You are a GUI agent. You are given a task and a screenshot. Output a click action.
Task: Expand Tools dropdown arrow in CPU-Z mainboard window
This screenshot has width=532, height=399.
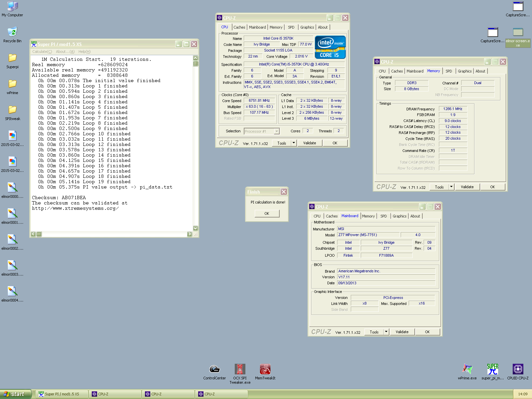(x=386, y=332)
